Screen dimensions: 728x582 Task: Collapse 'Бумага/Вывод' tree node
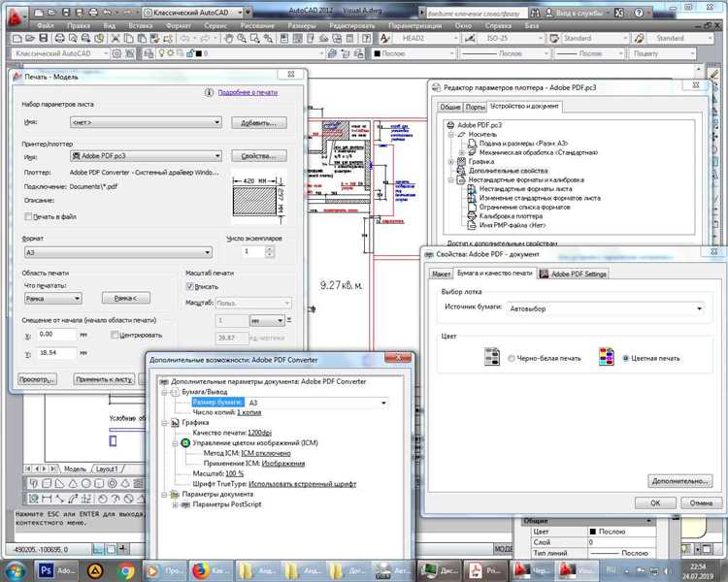click(x=164, y=392)
